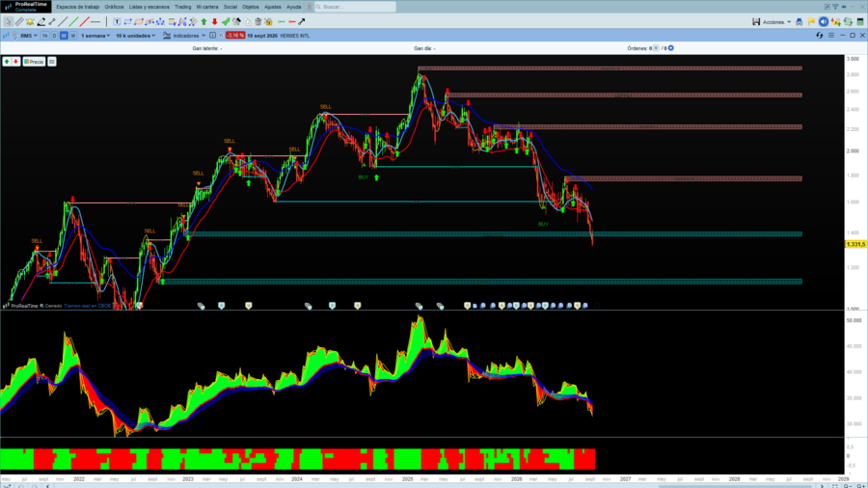Click the yellow flag icon
The height and width of the screenshot is (488, 868).
811,21
